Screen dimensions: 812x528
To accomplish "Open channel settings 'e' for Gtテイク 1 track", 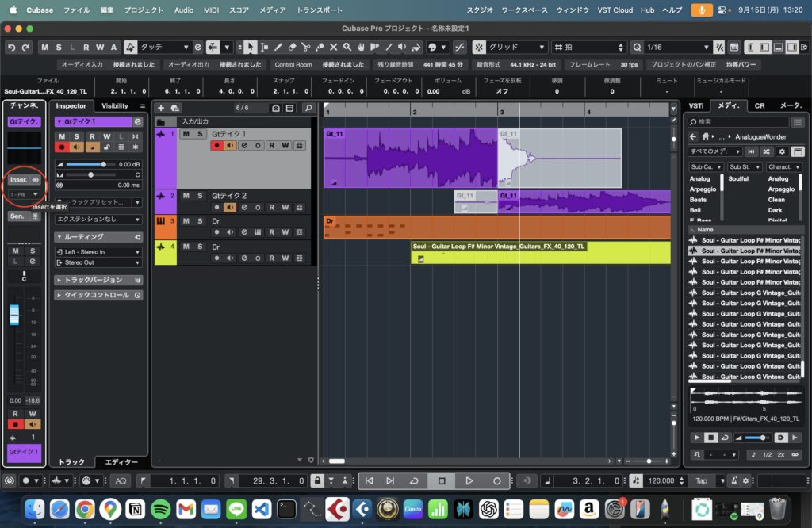I will coord(245,146).
